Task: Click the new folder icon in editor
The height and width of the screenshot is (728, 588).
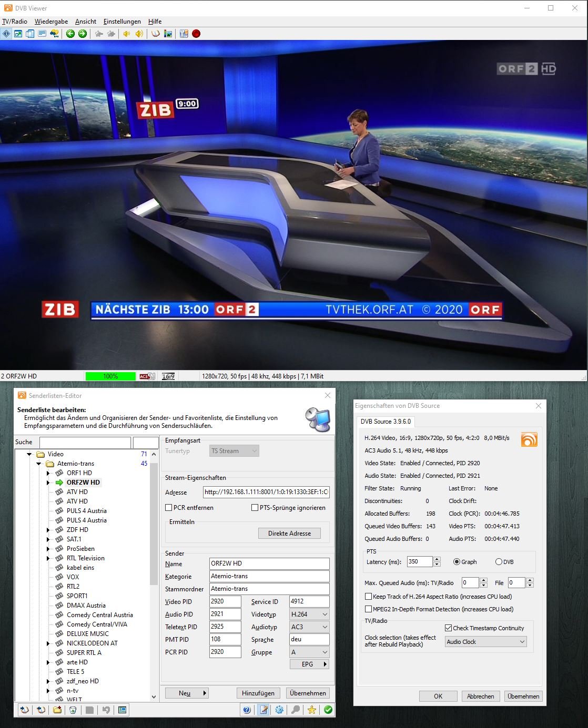Action: click(x=57, y=710)
